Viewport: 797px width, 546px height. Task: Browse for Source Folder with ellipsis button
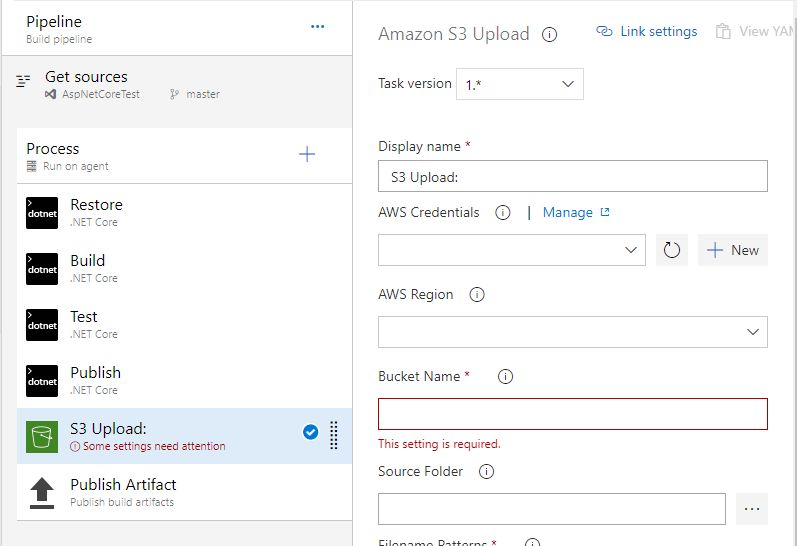click(x=752, y=509)
